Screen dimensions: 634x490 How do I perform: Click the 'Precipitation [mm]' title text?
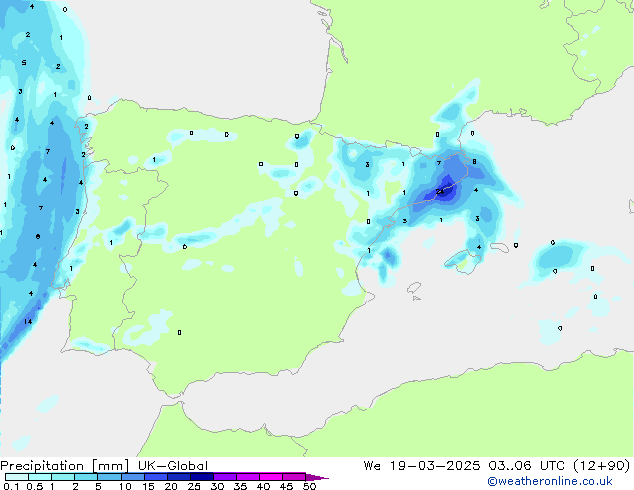[x=65, y=466]
